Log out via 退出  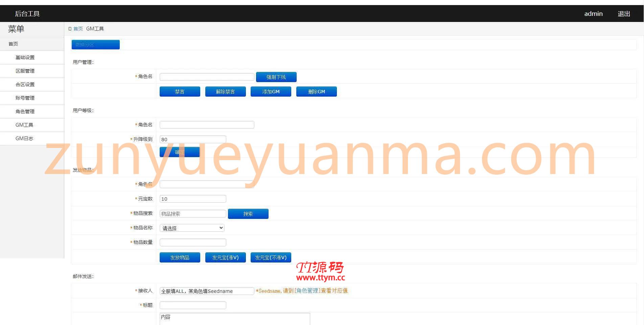pos(624,14)
